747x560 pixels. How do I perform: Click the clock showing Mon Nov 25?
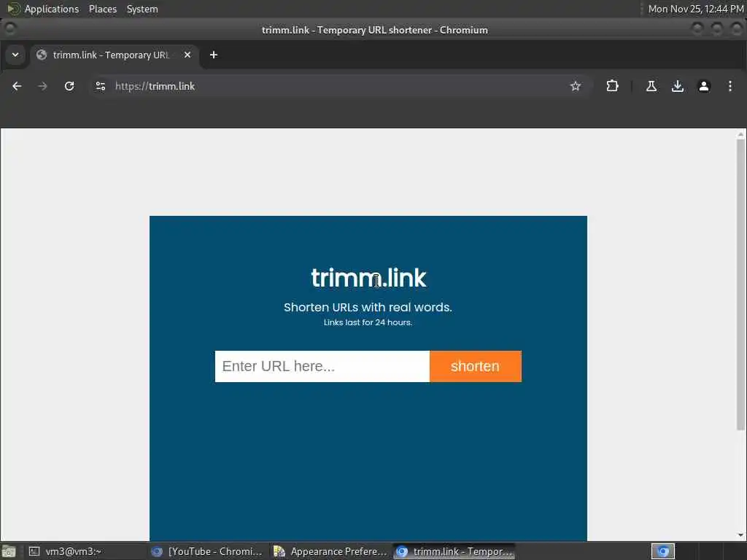pos(695,9)
